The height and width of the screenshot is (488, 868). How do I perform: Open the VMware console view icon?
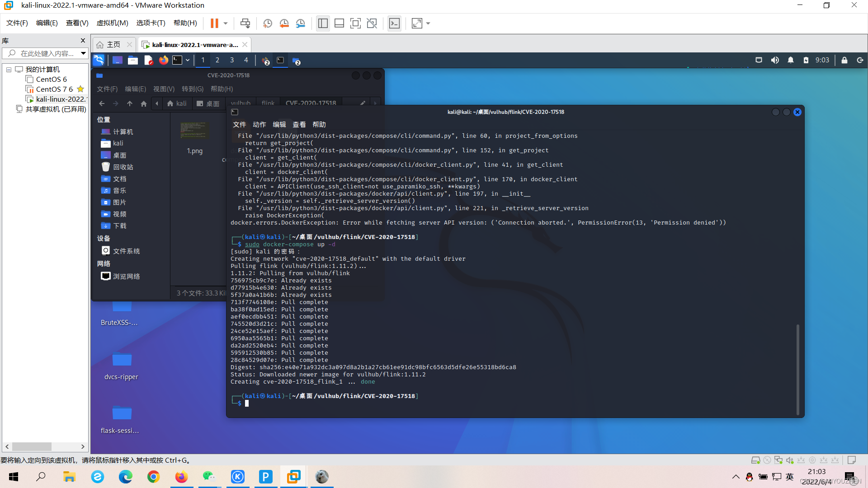tap(394, 23)
